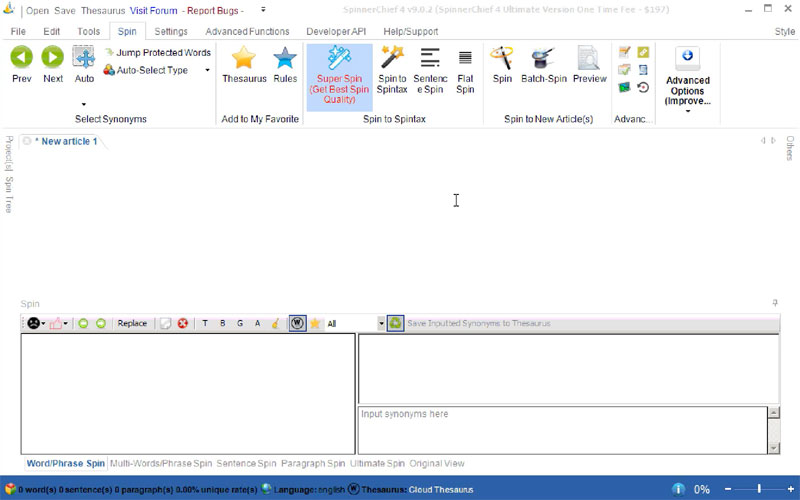The image size is (800, 500).
Task: Open quick access toolbar customize arrow
Action: [x=263, y=10]
